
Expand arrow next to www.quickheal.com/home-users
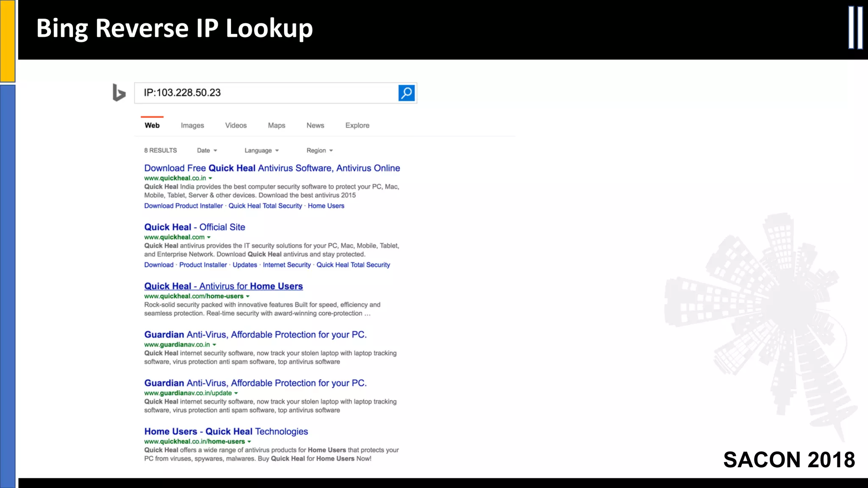[x=248, y=297]
